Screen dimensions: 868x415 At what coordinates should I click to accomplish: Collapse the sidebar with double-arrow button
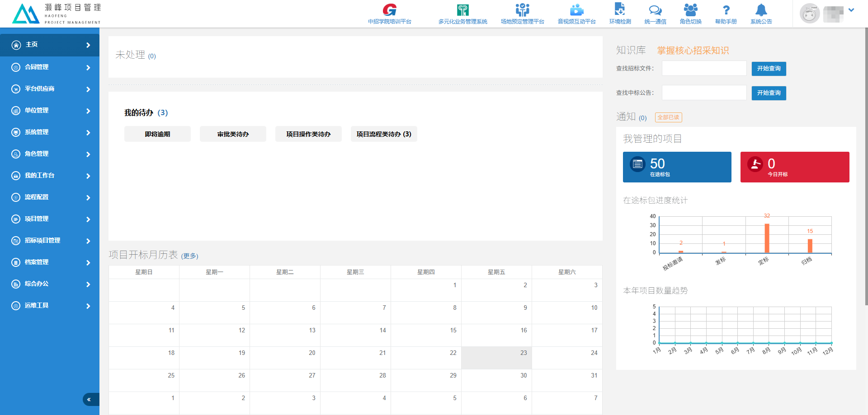pos(89,399)
